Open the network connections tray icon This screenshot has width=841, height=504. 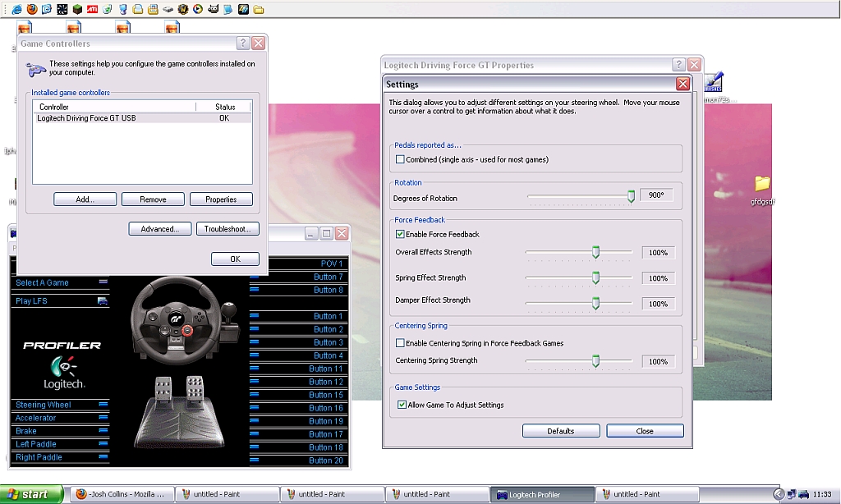[792, 494]
